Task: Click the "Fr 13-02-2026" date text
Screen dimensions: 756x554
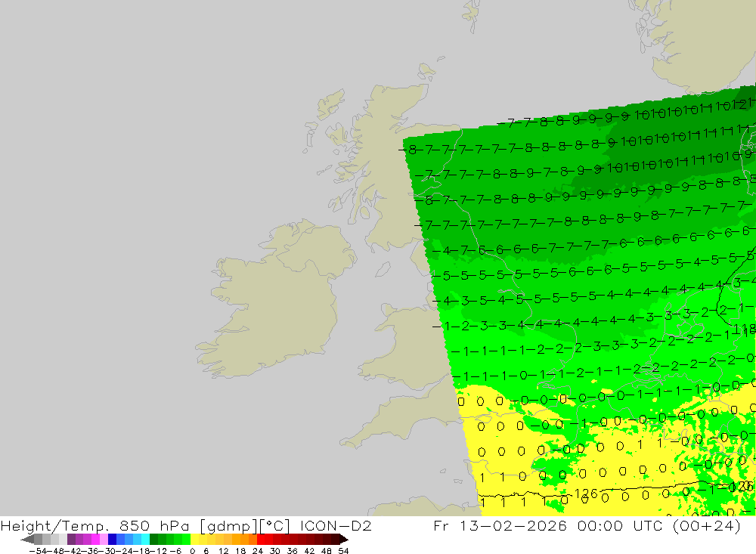Action: click(500, 526)
